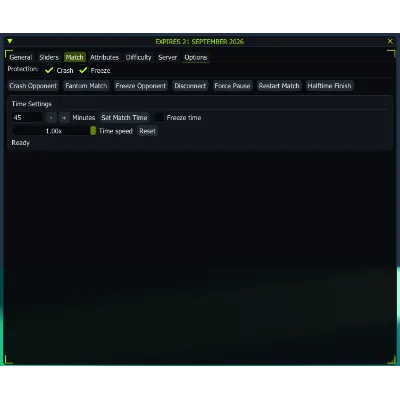Trigger the Freeze Opponent button
Image resolution: width=400 pixels, height=400 pixels.
tap(141, 86)
